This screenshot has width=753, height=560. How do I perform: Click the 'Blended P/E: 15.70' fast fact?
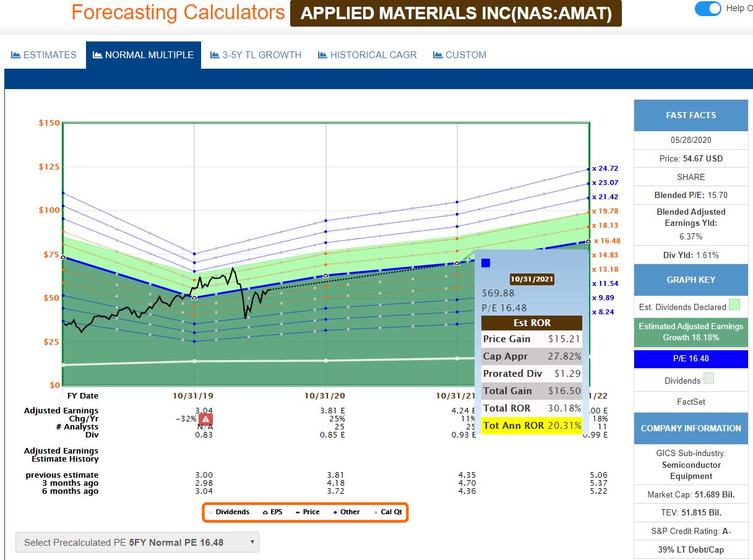coord(691,195)
